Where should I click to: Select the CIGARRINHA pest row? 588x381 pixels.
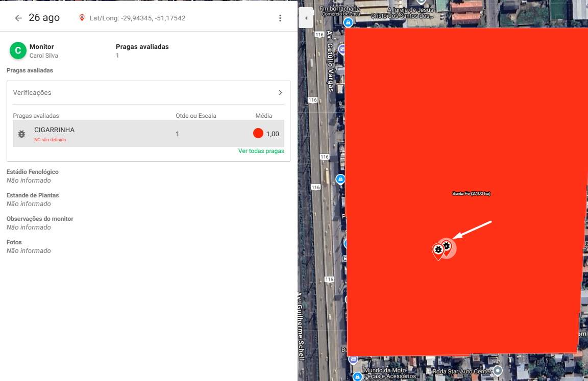tap(148, 134)
